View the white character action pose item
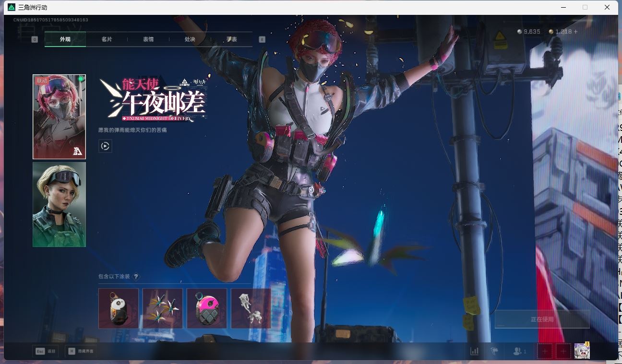The image size is (622, 364). (x=251, y=308)
